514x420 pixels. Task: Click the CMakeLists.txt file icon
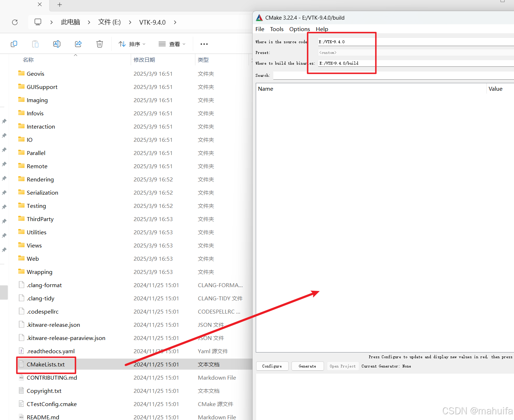click(x=21, y=364)
